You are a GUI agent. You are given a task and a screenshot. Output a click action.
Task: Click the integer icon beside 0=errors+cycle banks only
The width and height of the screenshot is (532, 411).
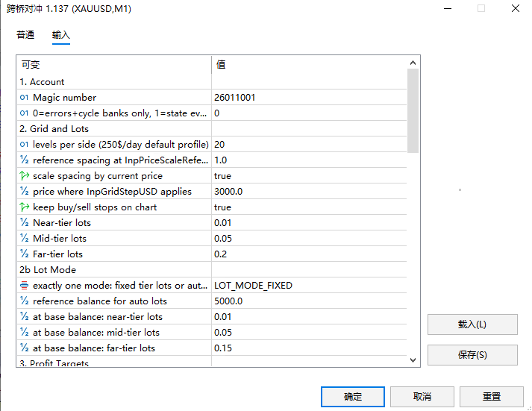pos(24,113)
